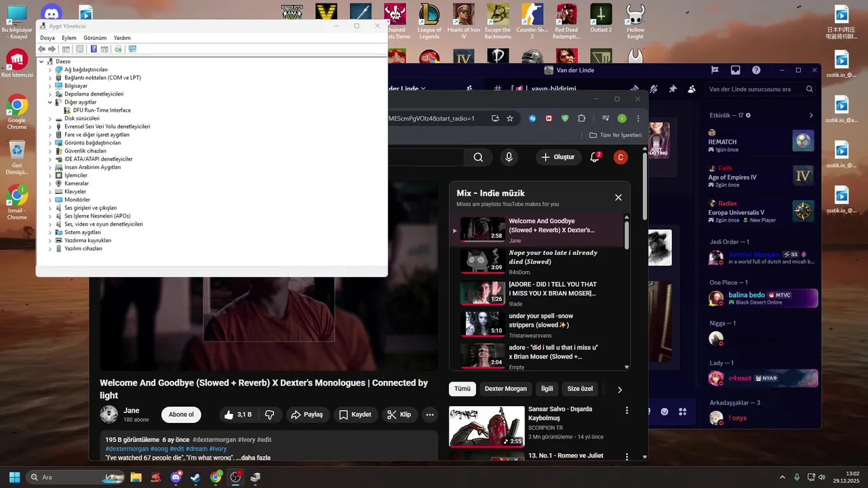Open League of Legends desktop shortcut
Viewport: 868px width, 488px height.
tap(429, 21)
